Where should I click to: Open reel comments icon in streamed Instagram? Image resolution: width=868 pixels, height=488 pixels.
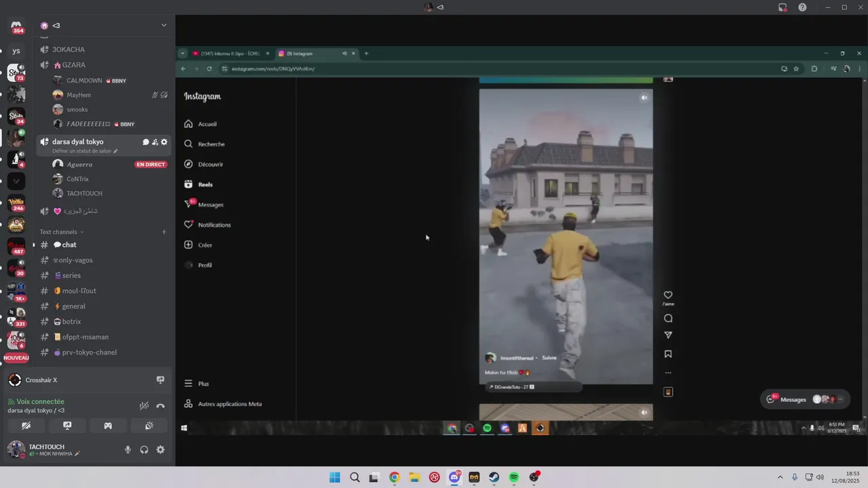(x=668, y=319)
